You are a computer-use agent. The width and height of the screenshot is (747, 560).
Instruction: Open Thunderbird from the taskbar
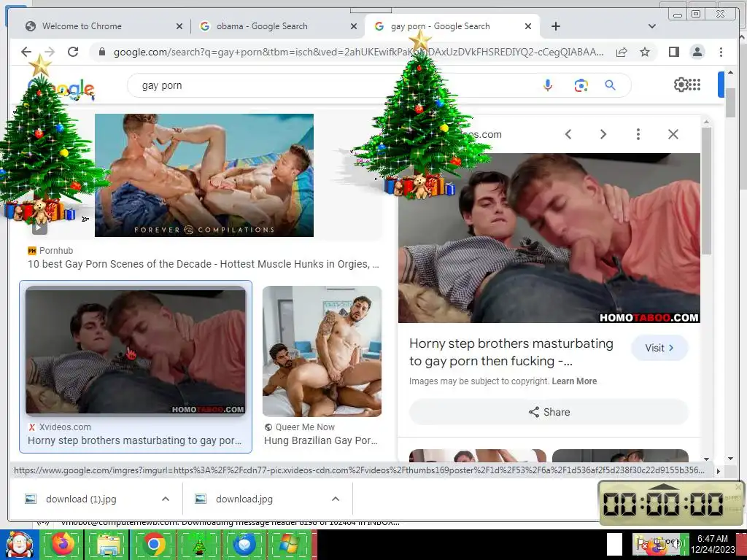coord(244,545)
